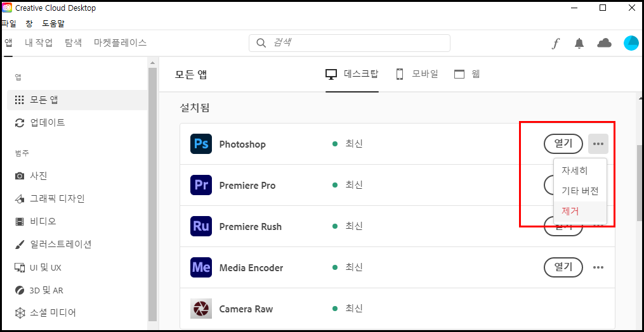Click the Camera Raw name text
This screenshot has width=644, height=332.
(x=246, y=309)
